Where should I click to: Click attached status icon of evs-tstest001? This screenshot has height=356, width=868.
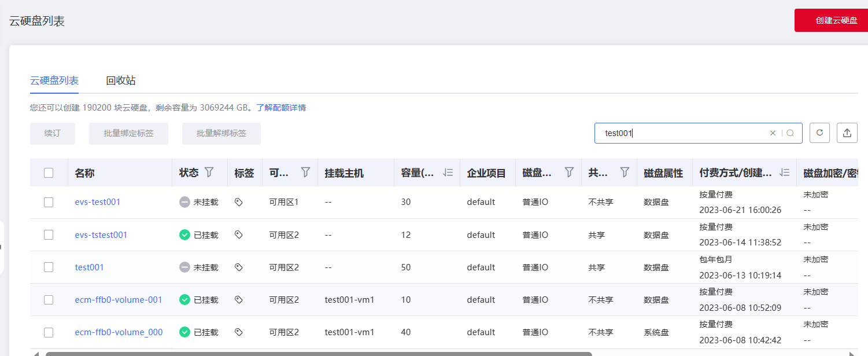(184, 234)
